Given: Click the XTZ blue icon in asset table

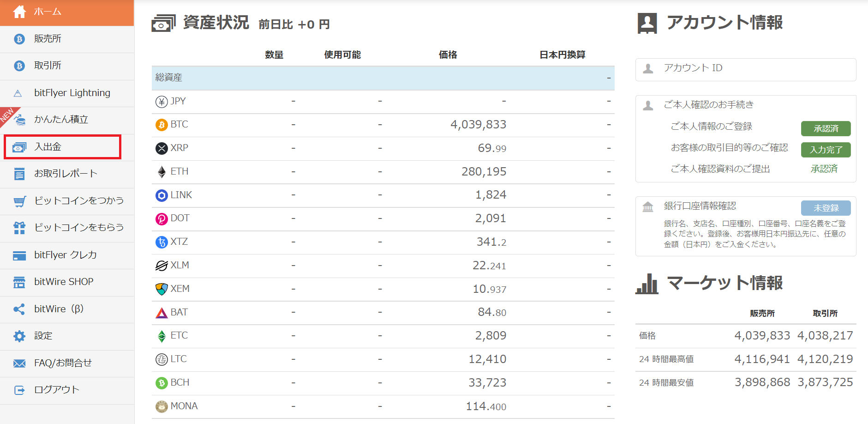Looking at the screenshot, I should 162,242.
